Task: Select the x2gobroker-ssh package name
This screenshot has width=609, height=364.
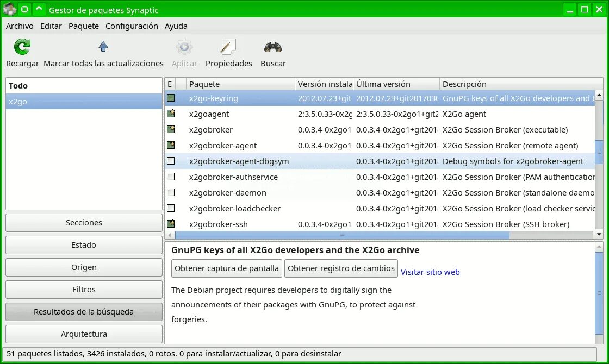Action: click(x=218, y=224)
